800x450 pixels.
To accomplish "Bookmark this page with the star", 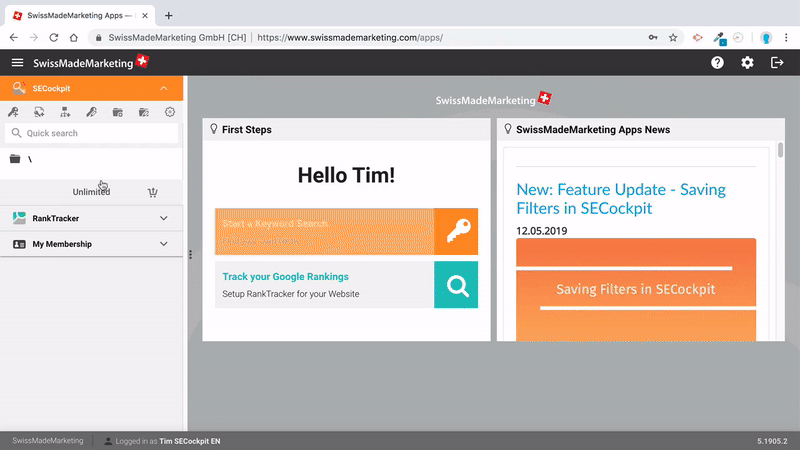I will coord(673,37).
